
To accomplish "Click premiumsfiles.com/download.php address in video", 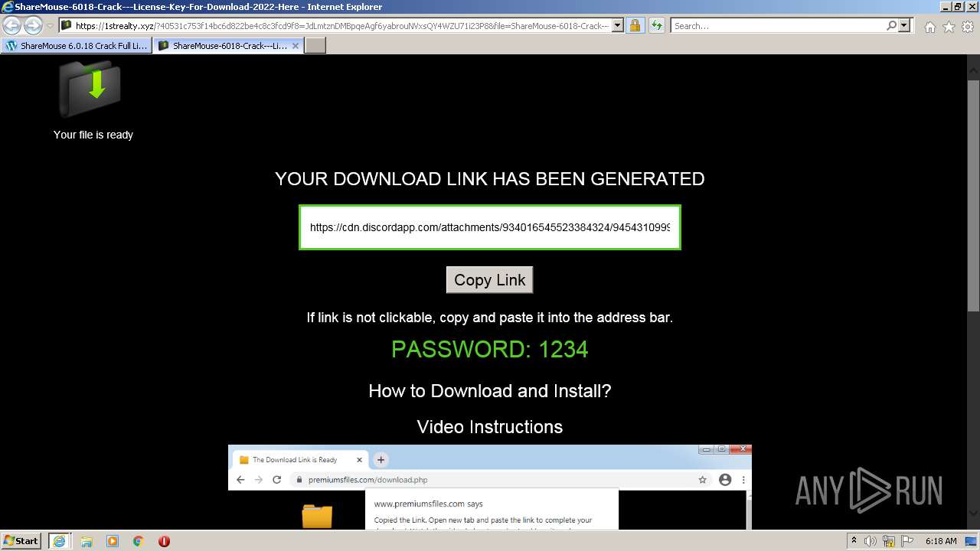I will click(367, 480).
